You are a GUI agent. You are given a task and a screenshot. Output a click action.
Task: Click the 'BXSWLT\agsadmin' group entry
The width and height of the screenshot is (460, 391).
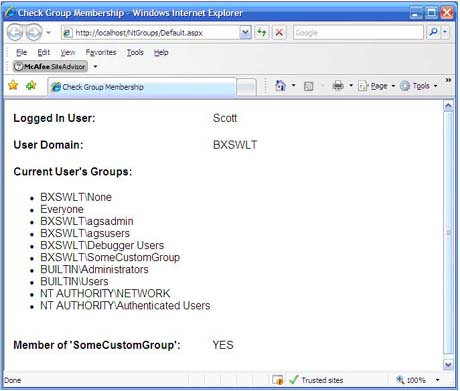click(87, 221)
